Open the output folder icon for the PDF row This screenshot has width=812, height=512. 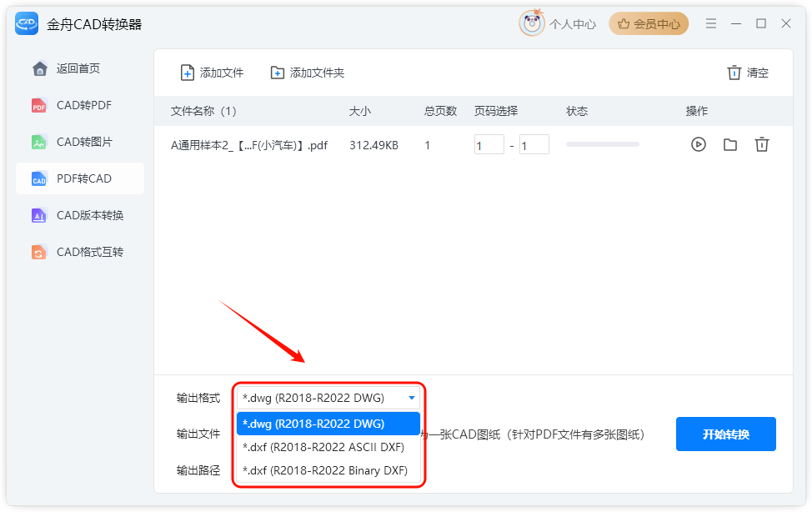730,144
